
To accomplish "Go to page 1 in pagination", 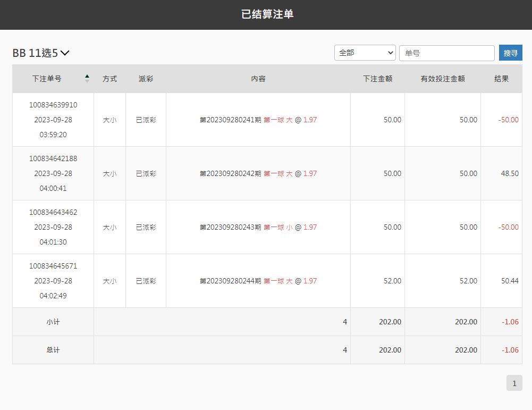I will 514,383.
